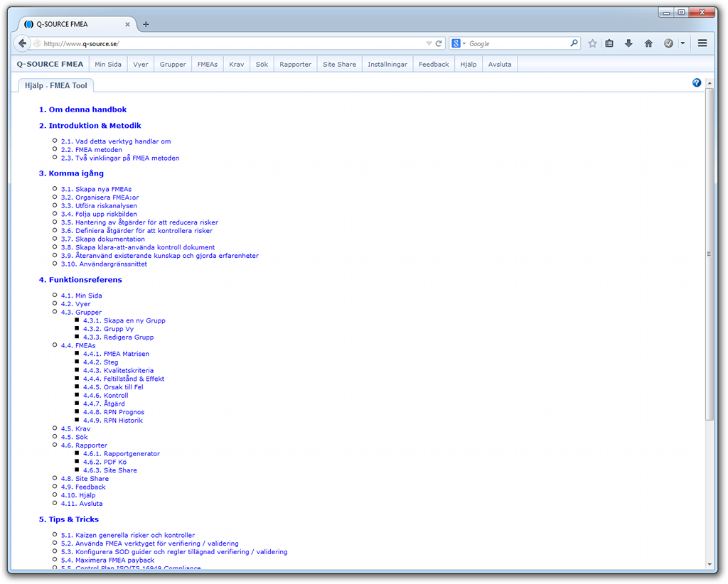The width and height of the screenshot is (728, 584).
Task: Click the vertical scrollbar thumb
Action: 709,254
